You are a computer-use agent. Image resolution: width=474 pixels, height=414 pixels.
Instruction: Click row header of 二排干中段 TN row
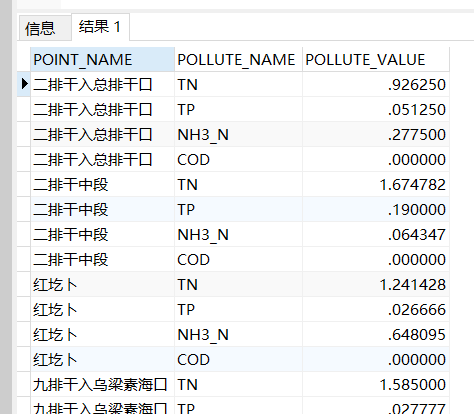point(24,185)
